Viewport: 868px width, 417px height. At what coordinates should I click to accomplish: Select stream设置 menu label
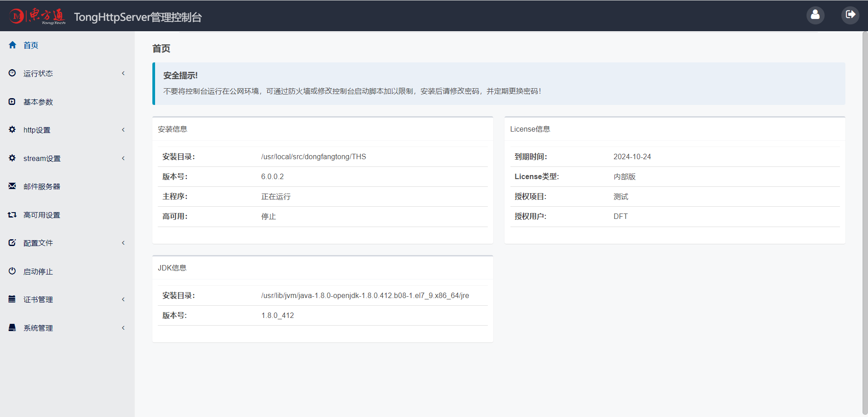pos(42,158)
